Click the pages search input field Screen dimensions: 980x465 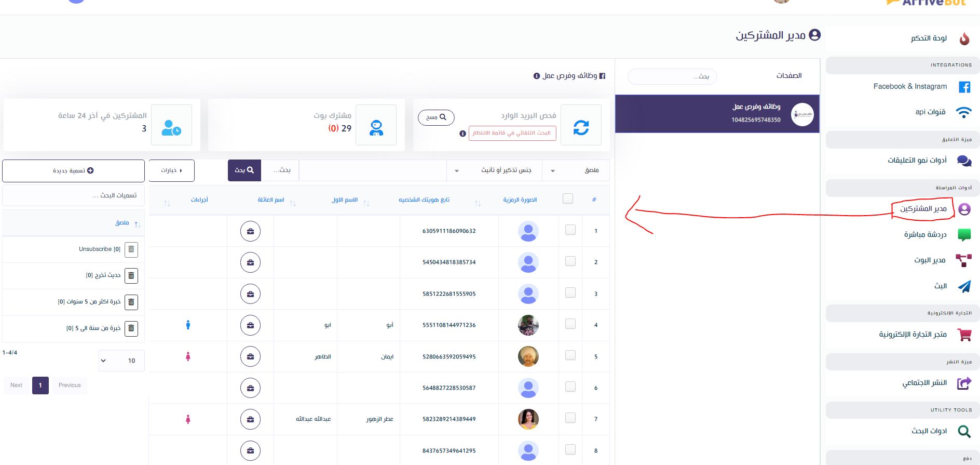click(672, 76)
